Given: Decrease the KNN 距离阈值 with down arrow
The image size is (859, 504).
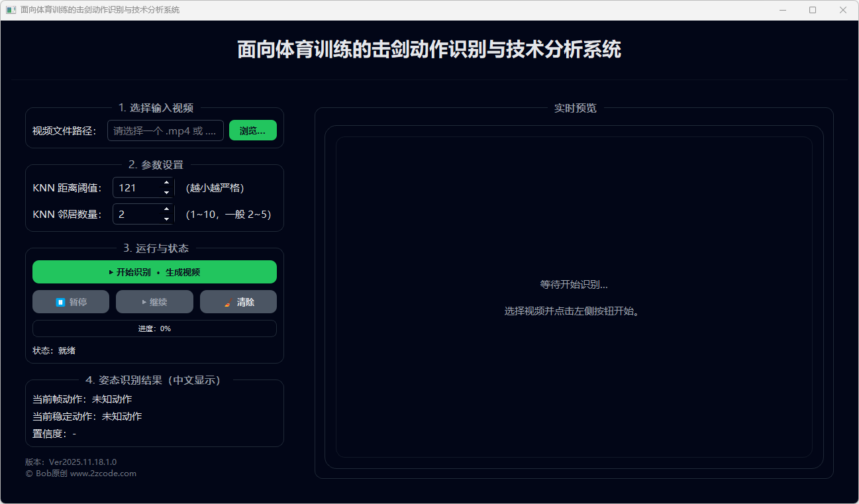Looking at the screenshot, I should [167, 193].
